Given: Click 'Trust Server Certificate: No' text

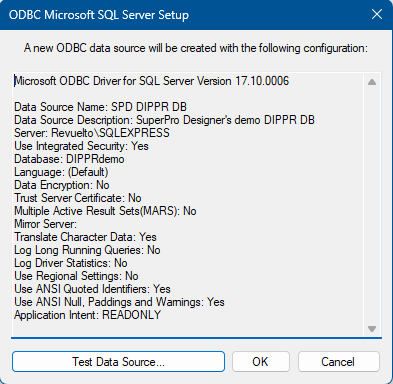Looking at the screenshot, I should (x=78, y=198).
